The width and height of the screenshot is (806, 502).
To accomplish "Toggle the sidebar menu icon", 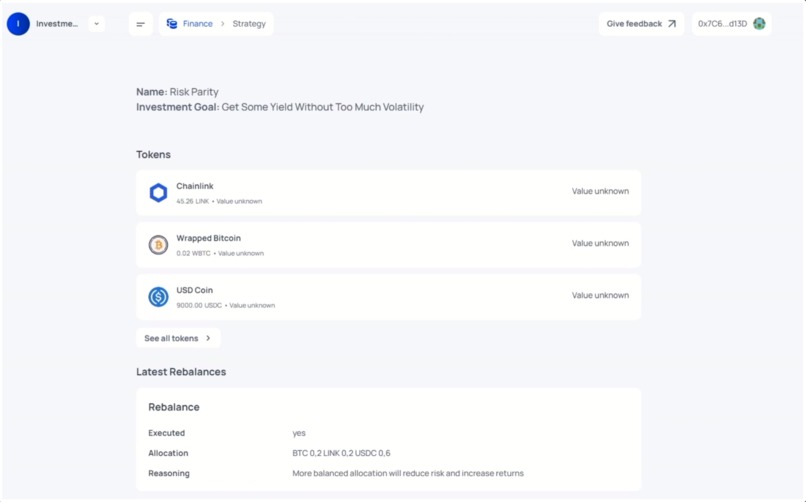I will (x=140, y=24).
